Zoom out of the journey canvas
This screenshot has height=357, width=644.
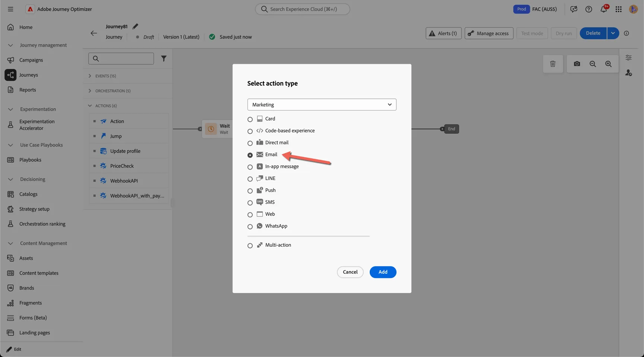point(593,64)
